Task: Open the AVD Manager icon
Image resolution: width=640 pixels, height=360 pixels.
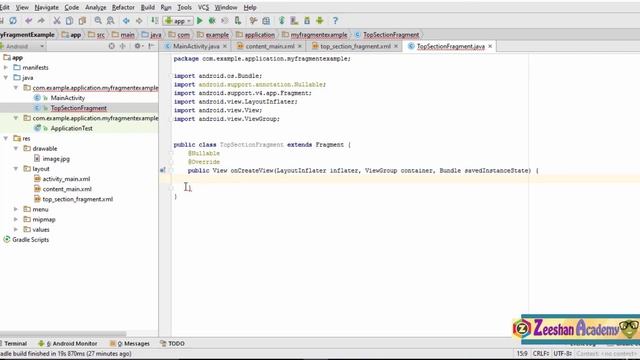Action: (294, 20)
